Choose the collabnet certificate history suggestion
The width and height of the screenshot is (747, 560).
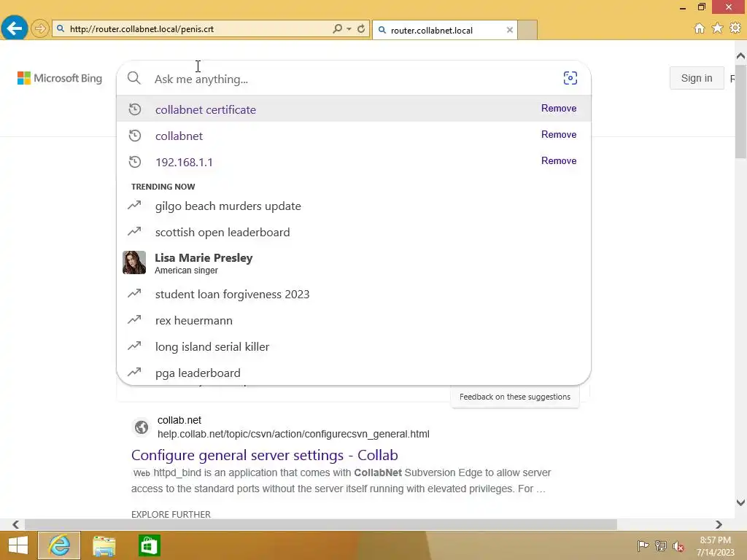click(354, 109)
